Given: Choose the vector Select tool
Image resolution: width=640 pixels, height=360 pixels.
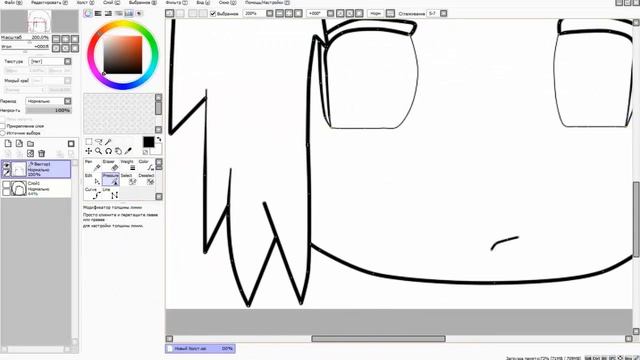Looking at the screenshot, I should [129, 180].
